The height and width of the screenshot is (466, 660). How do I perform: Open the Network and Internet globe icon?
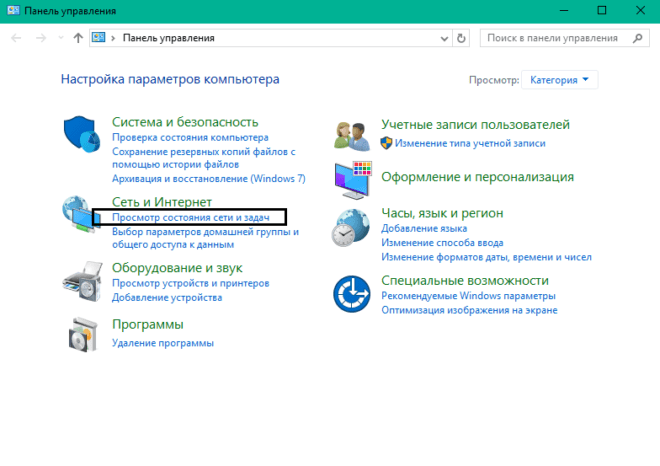click(x=81, y=214)
